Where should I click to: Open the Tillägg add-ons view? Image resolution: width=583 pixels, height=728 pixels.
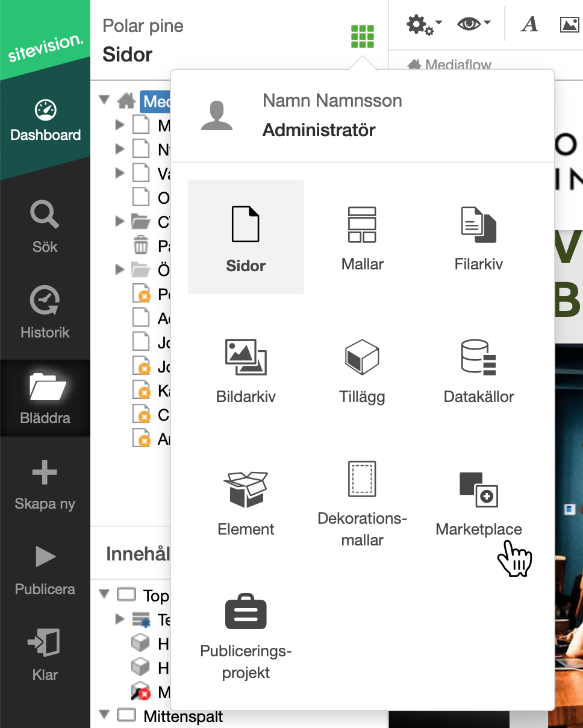click(363, 370)
